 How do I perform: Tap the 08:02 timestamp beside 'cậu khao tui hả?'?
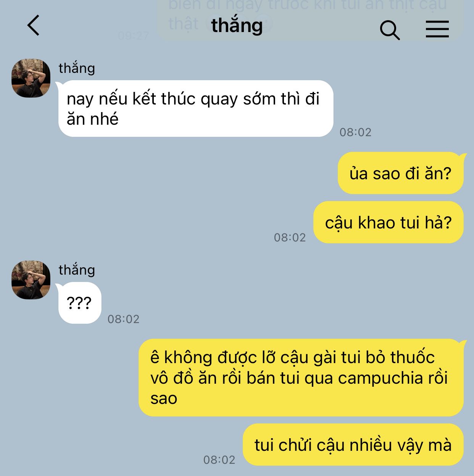pos(290,238)
